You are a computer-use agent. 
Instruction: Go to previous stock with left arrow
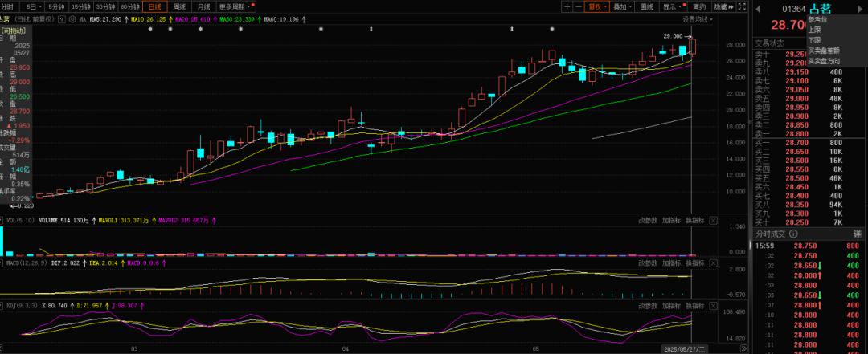pos(758,8)
